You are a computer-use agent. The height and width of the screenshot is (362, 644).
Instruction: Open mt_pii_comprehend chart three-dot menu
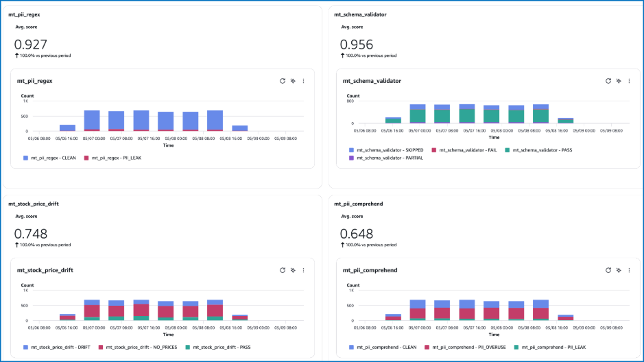point(629,270)
